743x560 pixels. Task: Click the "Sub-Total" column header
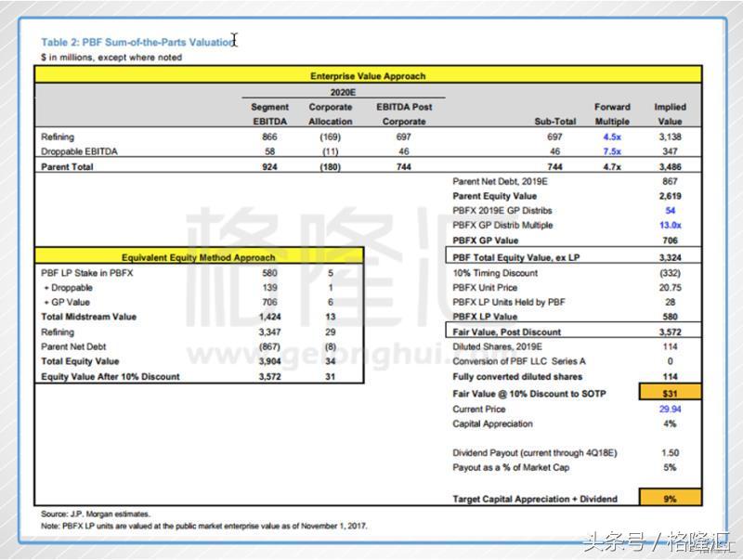coord(554,122)
